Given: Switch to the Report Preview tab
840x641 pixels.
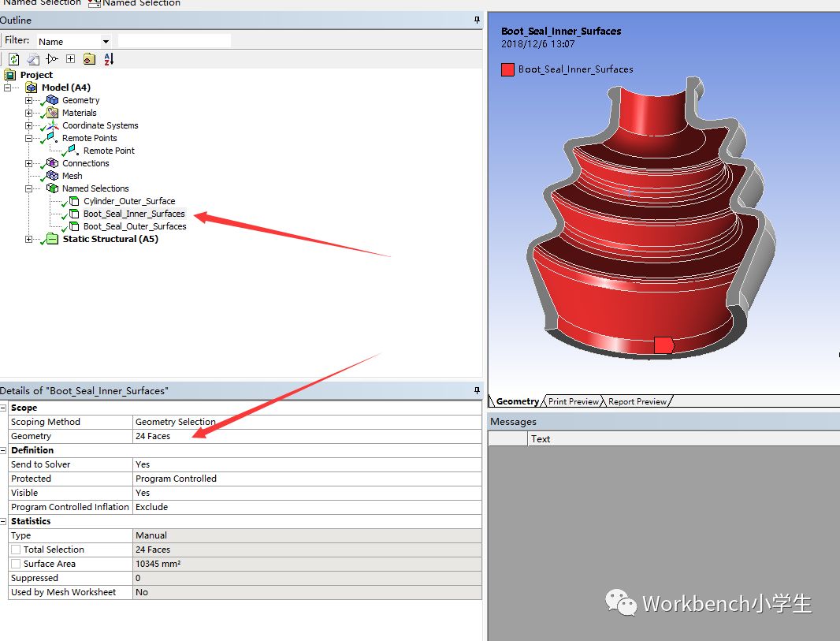Looking at the screenshot, I should 637,401.
